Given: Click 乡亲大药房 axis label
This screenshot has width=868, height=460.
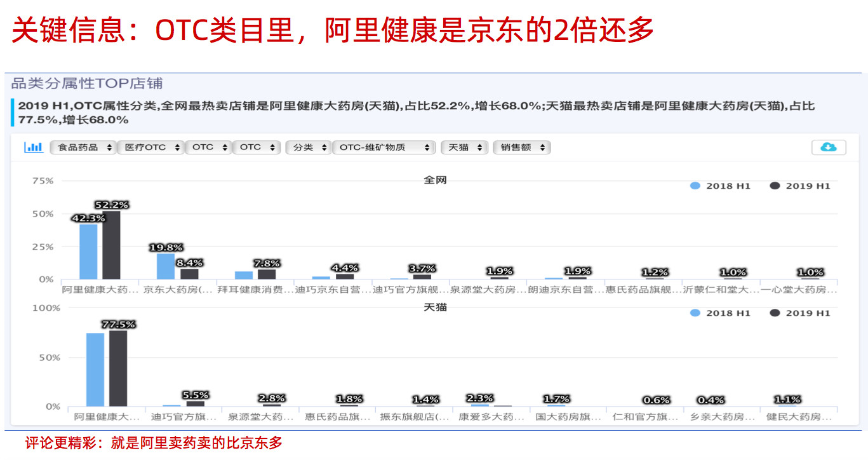Looking at the screenshot, I should pos(723,417).
